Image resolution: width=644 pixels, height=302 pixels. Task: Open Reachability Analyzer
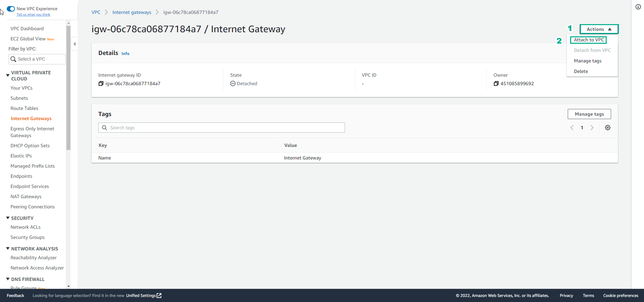pos(34,258)
